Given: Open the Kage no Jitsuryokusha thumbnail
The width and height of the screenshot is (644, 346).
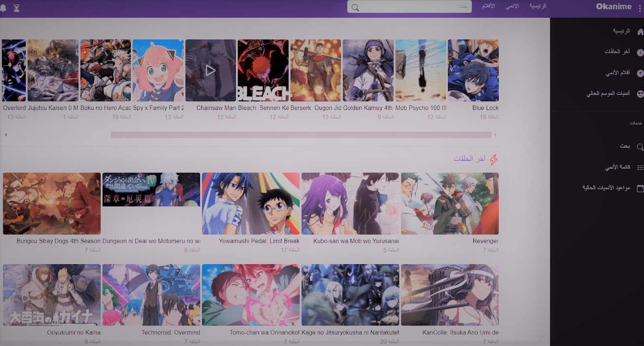Looking at the screenshot, I should click(350, 295).
